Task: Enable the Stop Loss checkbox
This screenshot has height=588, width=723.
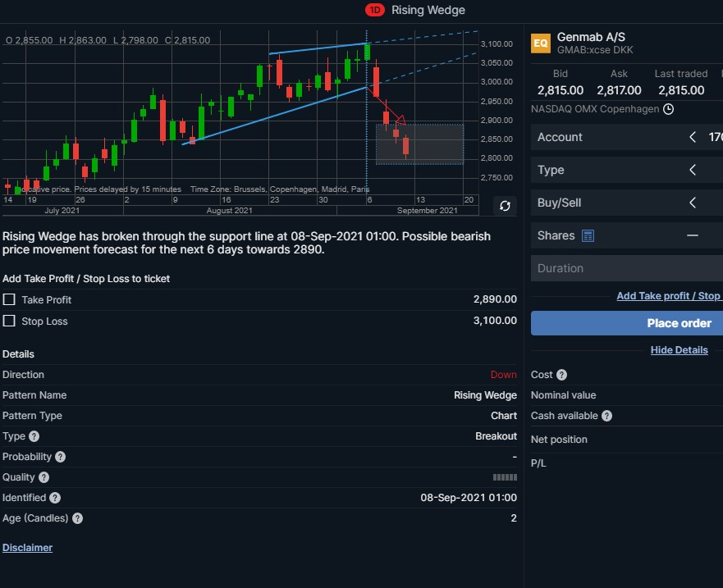Action: (x=9, y=321)
